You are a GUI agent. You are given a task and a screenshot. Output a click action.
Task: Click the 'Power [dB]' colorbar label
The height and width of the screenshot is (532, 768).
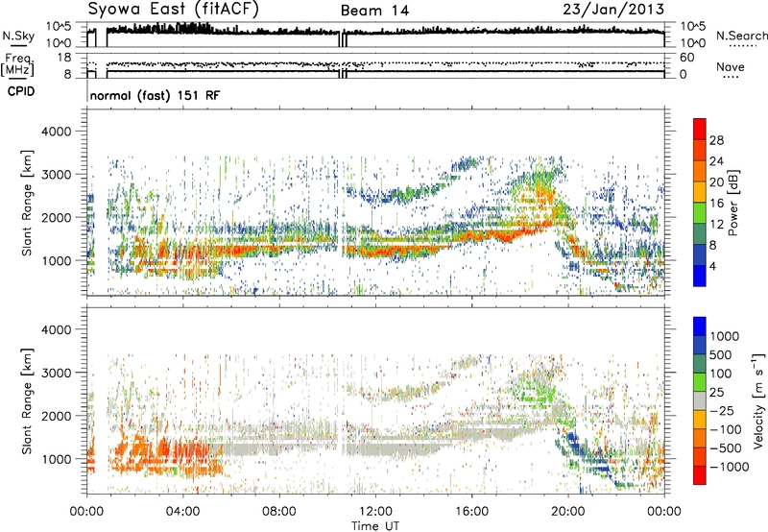click(x=732, y=203)
